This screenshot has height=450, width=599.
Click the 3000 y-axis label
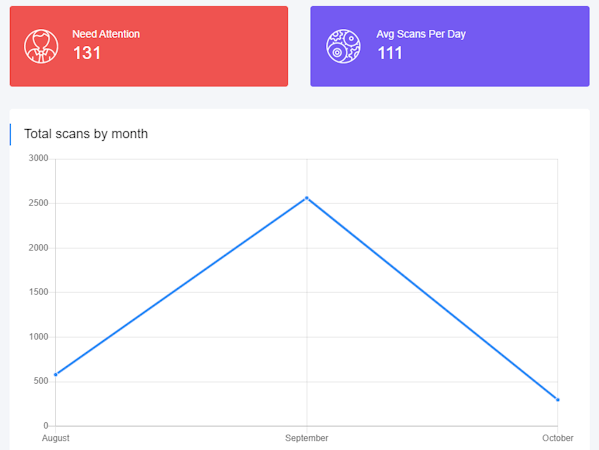pyautogui.click(x=39, y=158)
